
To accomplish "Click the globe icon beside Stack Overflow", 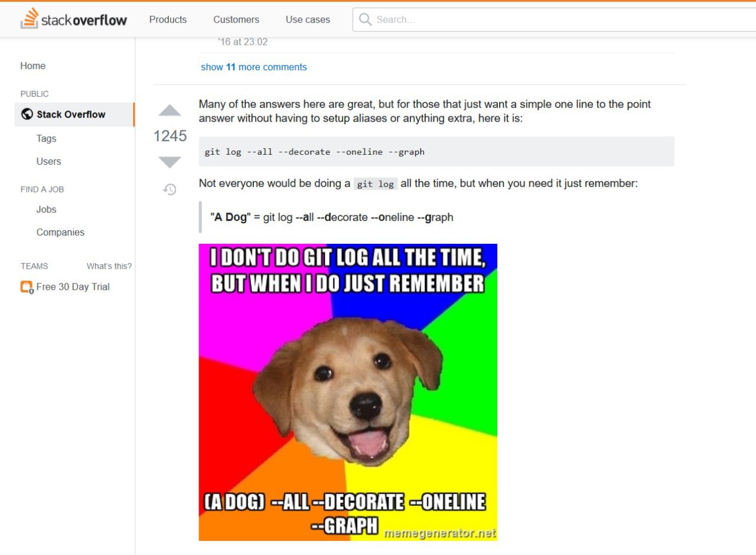I will click(27, 114).
